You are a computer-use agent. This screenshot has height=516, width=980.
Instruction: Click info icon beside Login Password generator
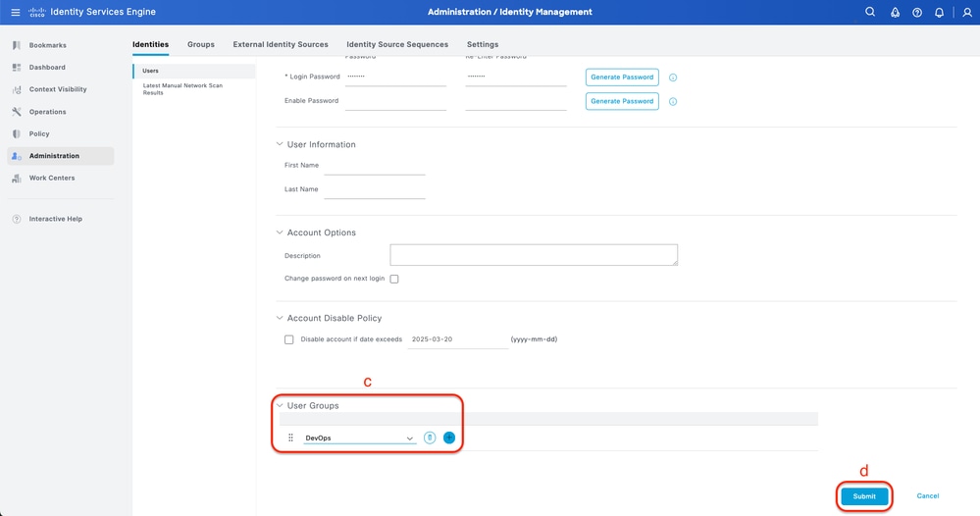click(x=673, y=77)
